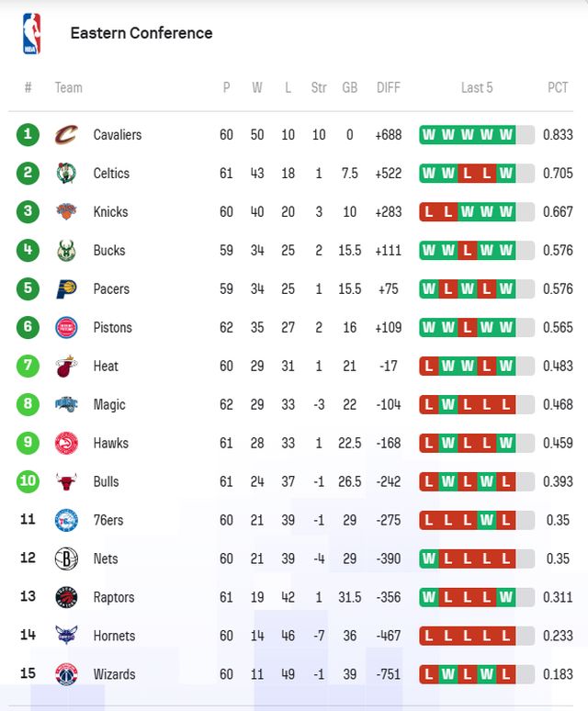Screen dimensions: 588x711
Task: Click the Knicks team logo
Action: click(x=66, y=212)
